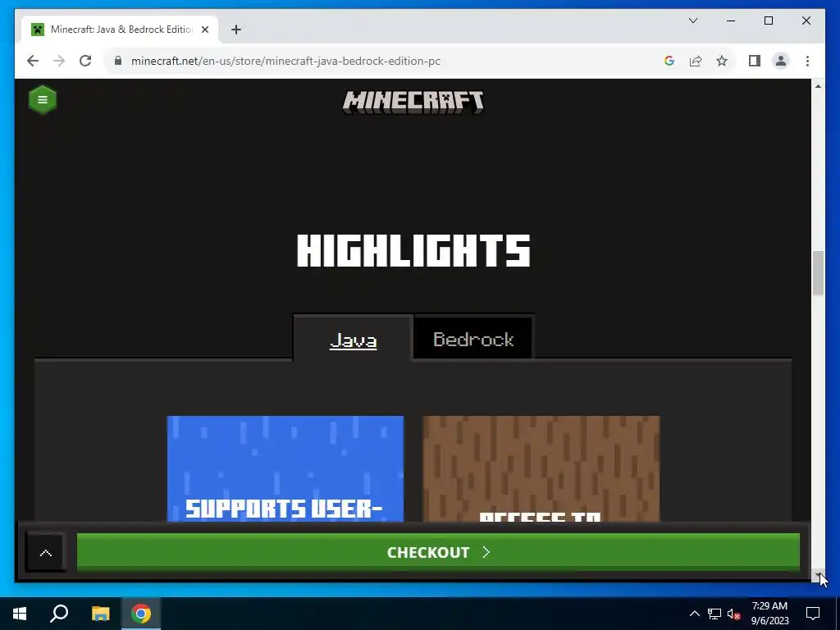Go back with browser back arrow
Image resolution: width=840 pixels, height=630 pixels.
[33, 61]
